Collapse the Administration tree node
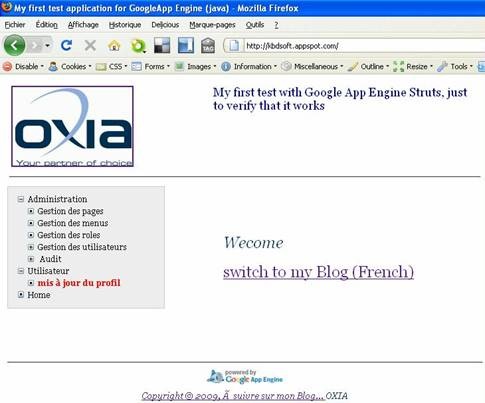The width and height of the screenshot is (485, 403). (21, 199)
